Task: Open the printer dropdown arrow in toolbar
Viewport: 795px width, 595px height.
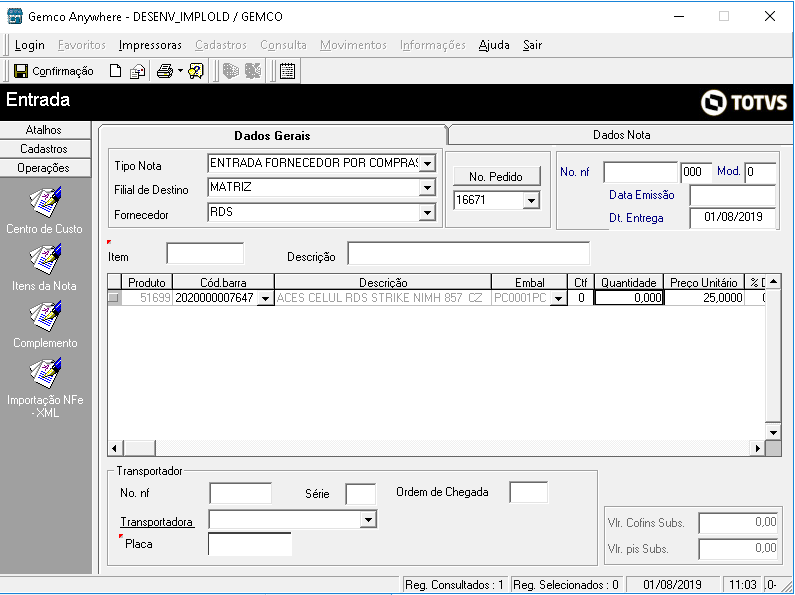Action: [x=180, y=71]
